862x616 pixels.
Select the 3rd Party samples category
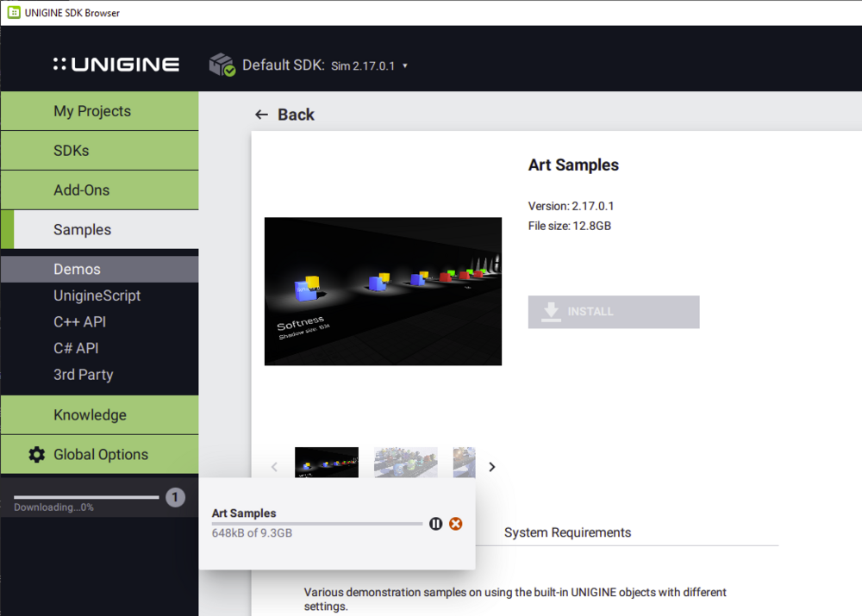pyautogui.click(x=83, y=375)
